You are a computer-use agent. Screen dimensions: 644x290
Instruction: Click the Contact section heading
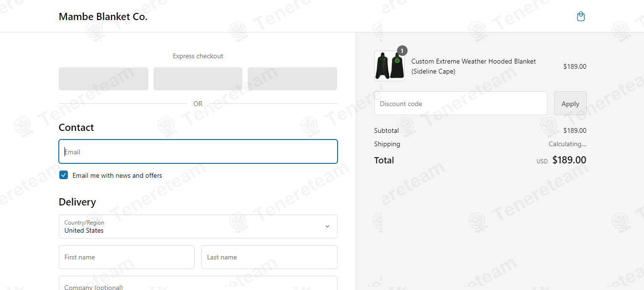(x=76, y=128)
